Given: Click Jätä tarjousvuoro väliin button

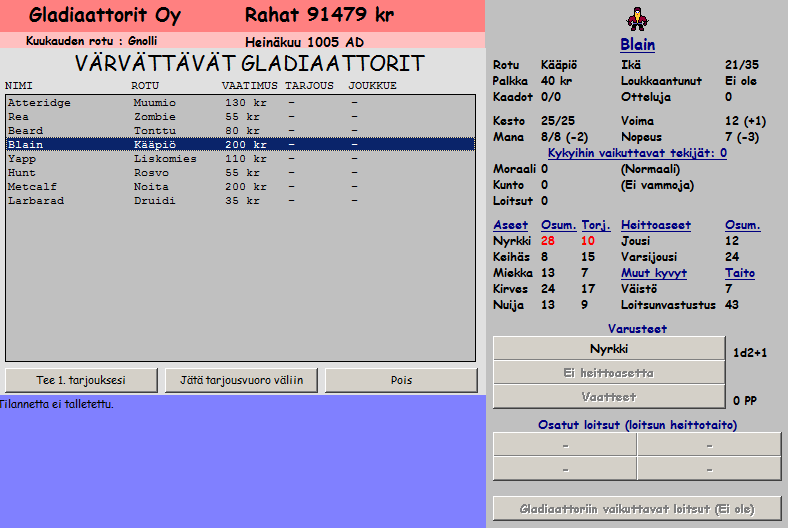Looking at the screenshot, I should [x=241, y=380].
